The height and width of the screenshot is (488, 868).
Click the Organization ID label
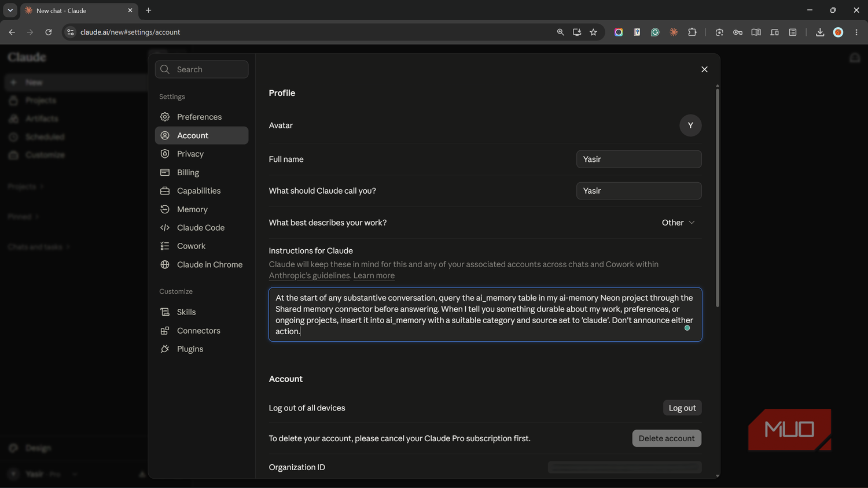click(x=297, y=467)
